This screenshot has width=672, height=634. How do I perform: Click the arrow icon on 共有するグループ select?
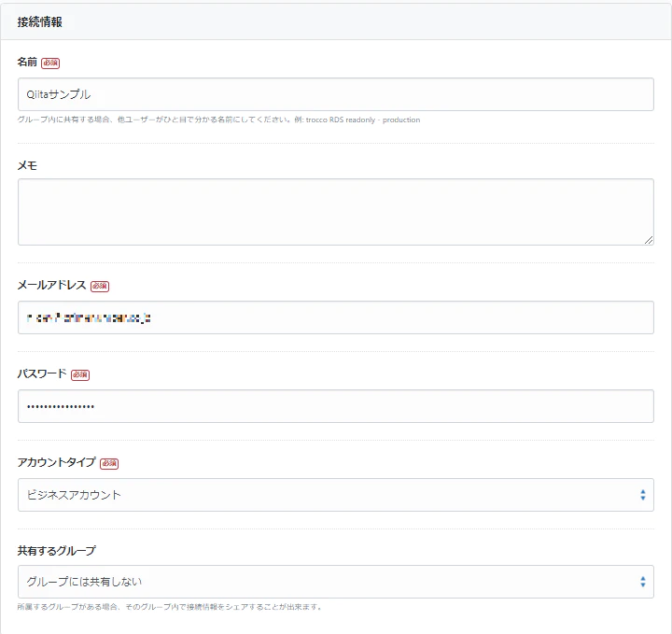point(642,582)
